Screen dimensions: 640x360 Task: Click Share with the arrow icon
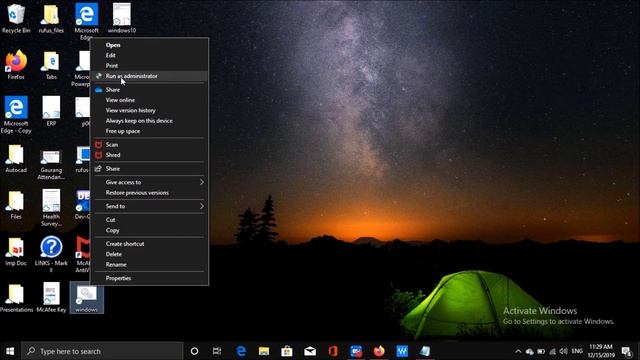[x=113, y=169]
